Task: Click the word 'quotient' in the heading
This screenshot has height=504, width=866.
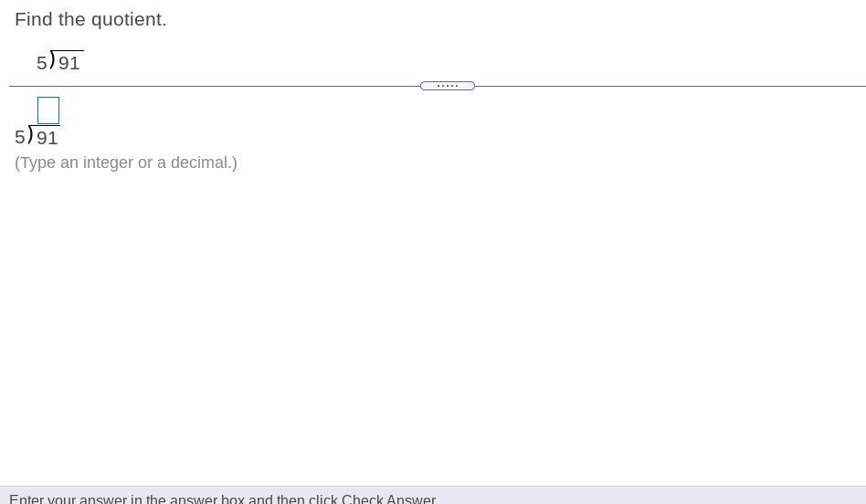Action: pos(126,20)
